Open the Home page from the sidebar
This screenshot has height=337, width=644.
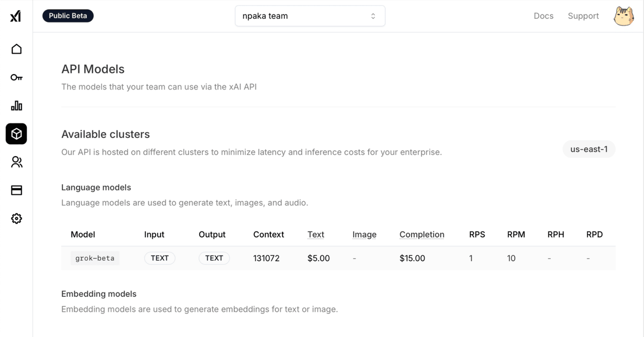tap(16, 49)
